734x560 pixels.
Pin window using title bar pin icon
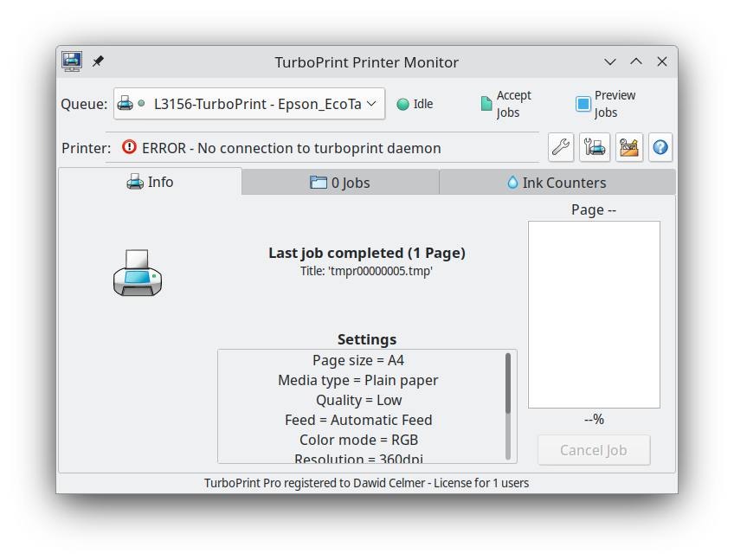click(98, 61)
